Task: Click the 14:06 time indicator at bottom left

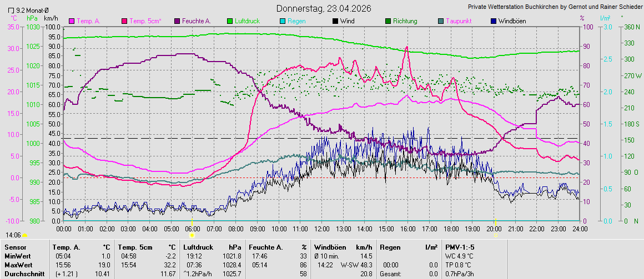Action: 13,235
